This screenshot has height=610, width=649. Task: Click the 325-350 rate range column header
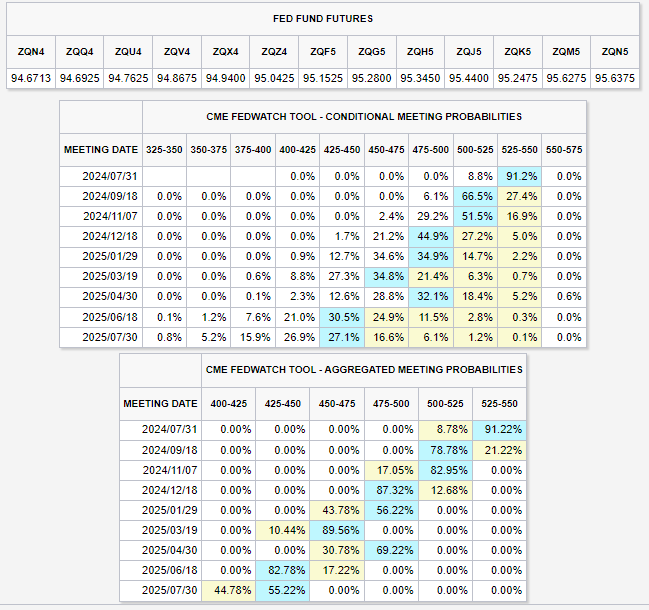tap(164, 149)
